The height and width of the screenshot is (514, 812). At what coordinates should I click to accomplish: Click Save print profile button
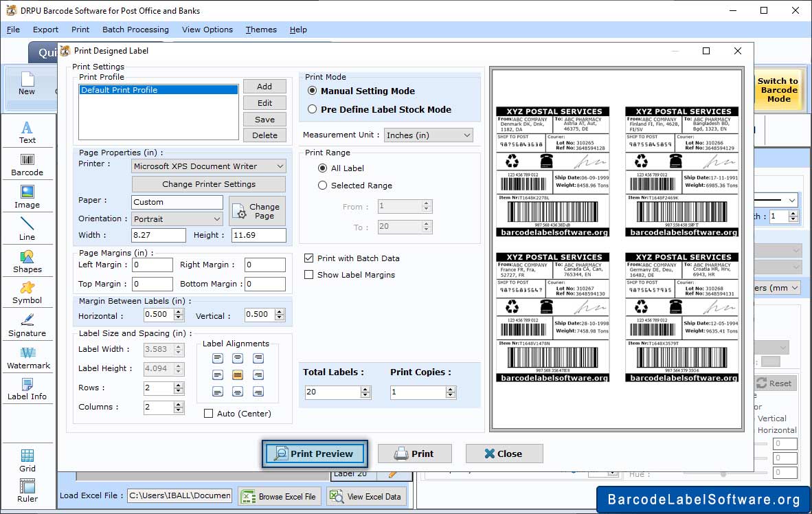[x=264, y=119]
